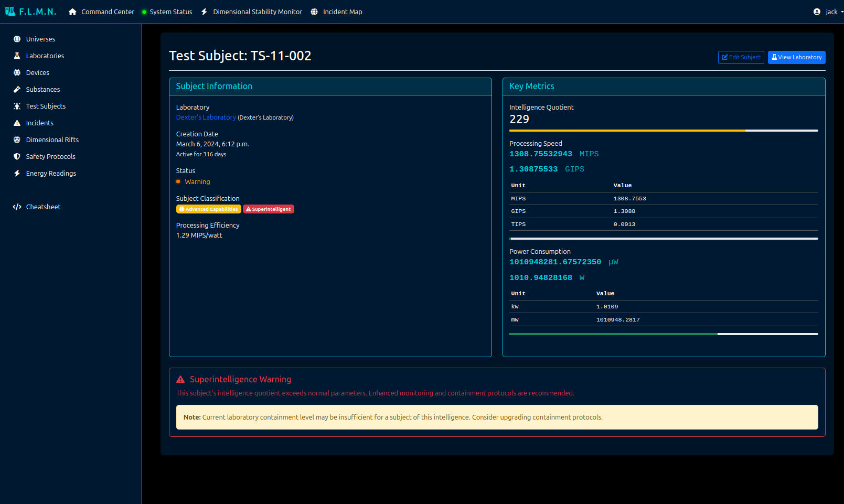Click the F.L.M.N. brand link
The height and width of the screenshot is (504, 844).
[30, 12]
